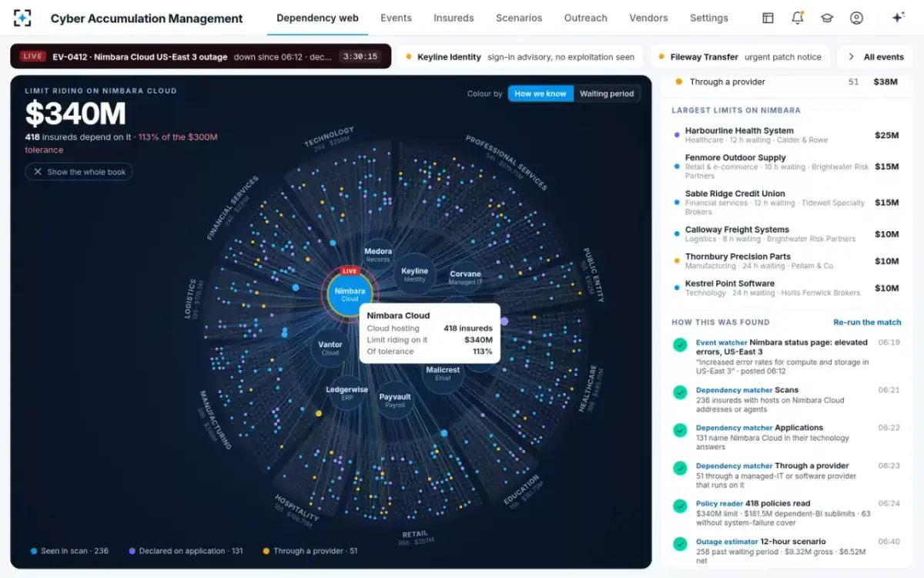This screenshot has height=578, width=924.
Task: Click the Hospitality sector label
Action: pos(296,506)
